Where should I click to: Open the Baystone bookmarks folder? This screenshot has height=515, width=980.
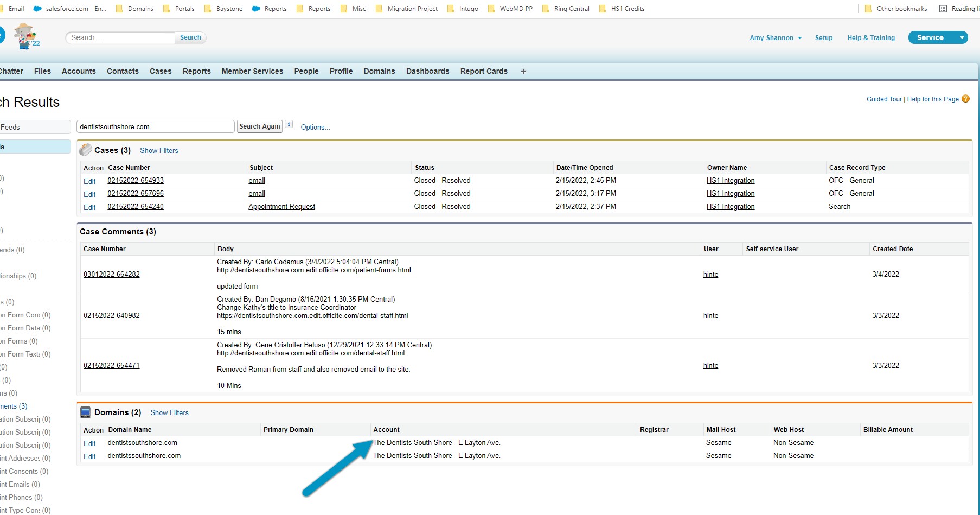coord(223,9)
